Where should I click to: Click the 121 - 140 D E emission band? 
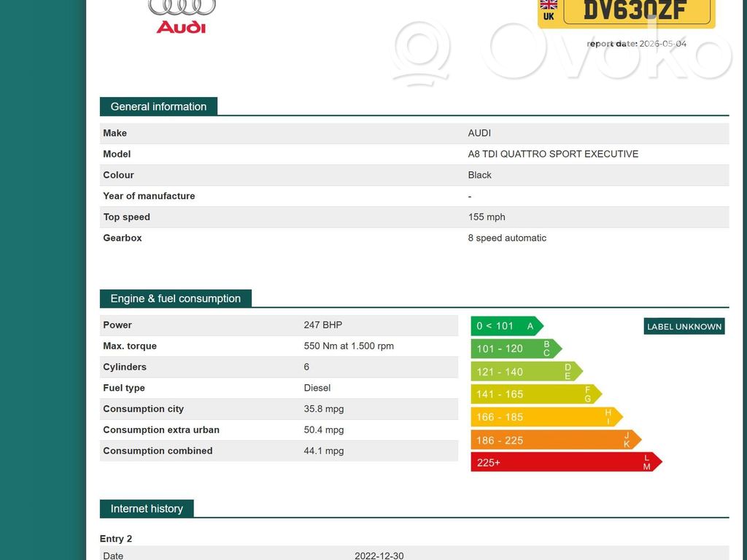[x=527, y=371]
